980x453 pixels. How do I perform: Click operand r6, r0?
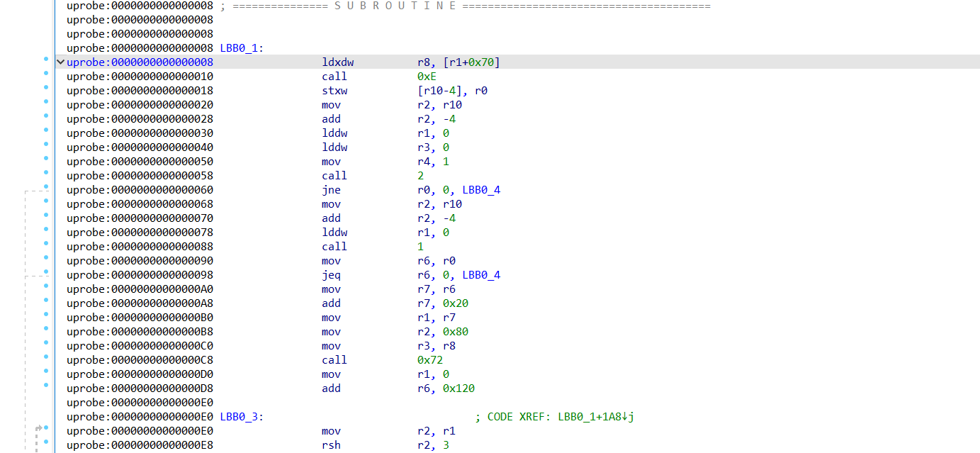point(437,261)
